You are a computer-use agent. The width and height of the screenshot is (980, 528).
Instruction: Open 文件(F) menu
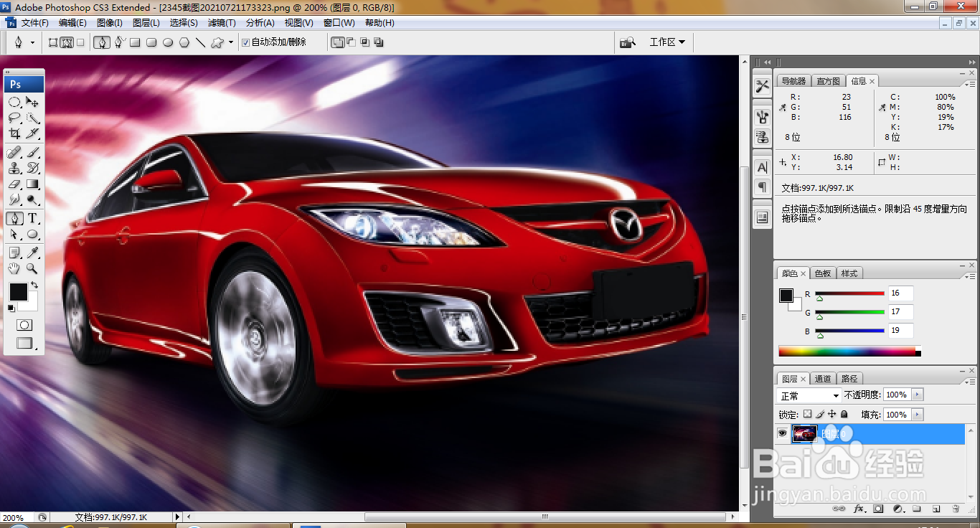click(35, 23)
